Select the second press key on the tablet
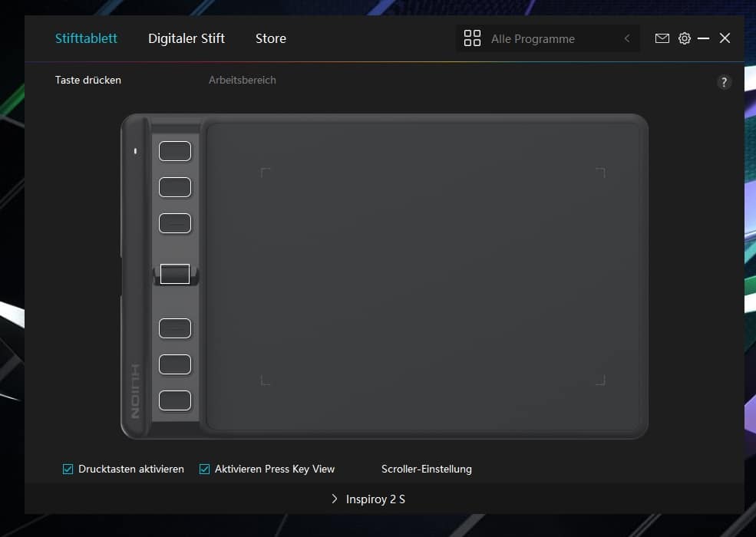This screenshot has height=537, width=756. click(x=174, y=186)
